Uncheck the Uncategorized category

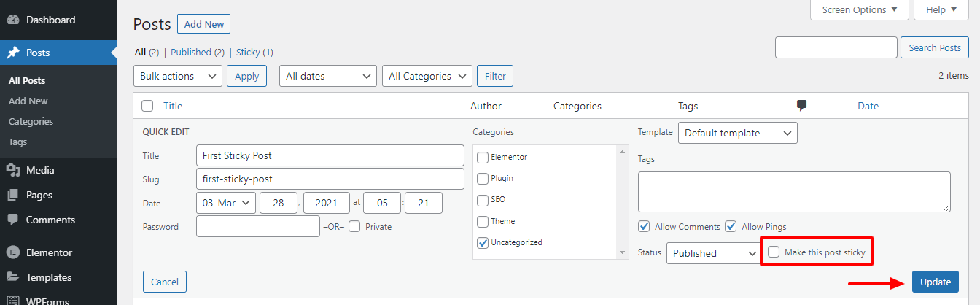click(x=483, y=243)
